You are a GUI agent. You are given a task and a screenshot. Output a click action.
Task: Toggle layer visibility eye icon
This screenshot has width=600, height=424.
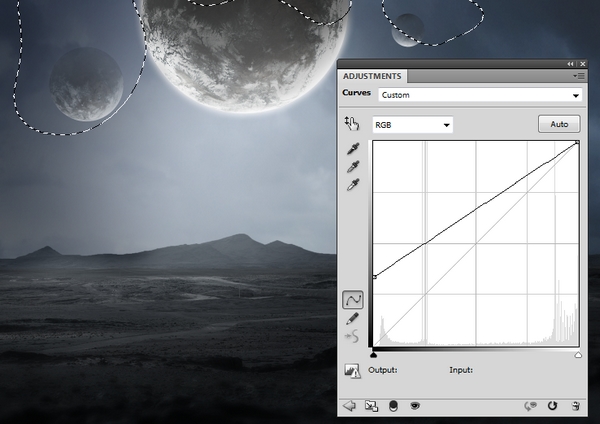pos(414,406)
